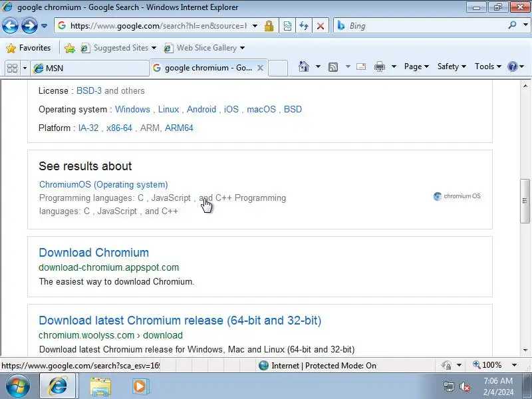Open Favorites center
The image size is (532, 399).
pyautogui.click(x=29, y=48)
